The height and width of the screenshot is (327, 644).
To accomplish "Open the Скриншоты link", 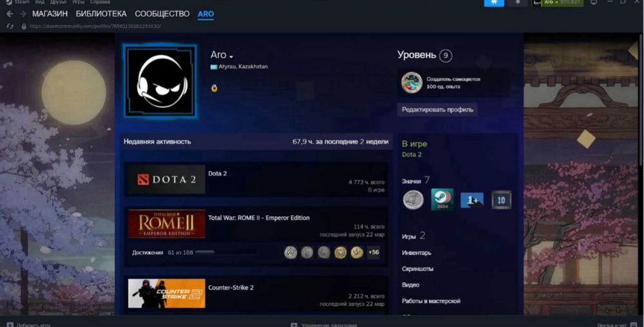I will tap(417, 269).
